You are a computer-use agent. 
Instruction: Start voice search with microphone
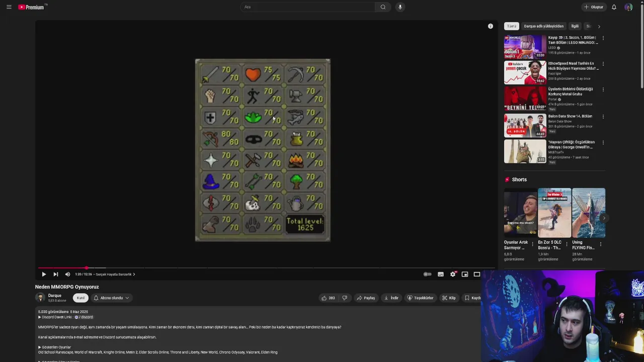[400, 7]
